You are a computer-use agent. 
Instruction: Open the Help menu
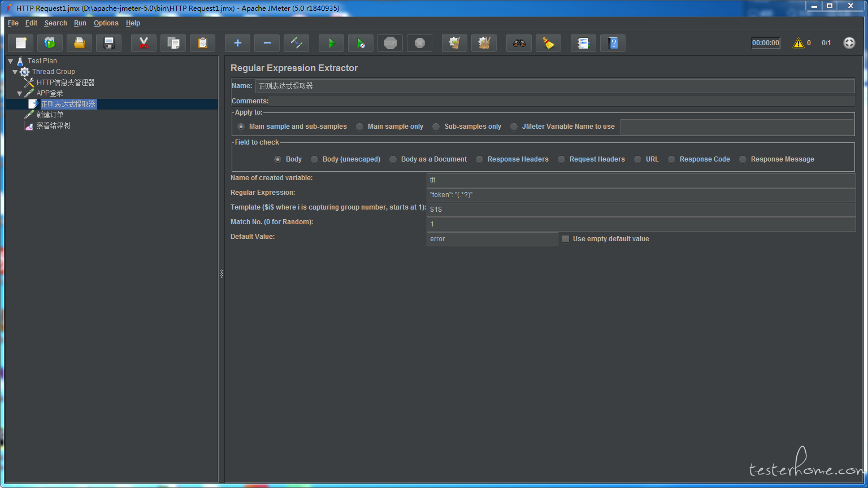click(x=133, y=23)
